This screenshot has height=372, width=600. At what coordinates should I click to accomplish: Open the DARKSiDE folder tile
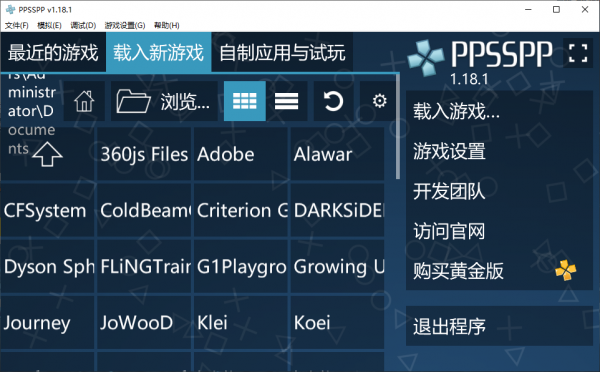338,210
